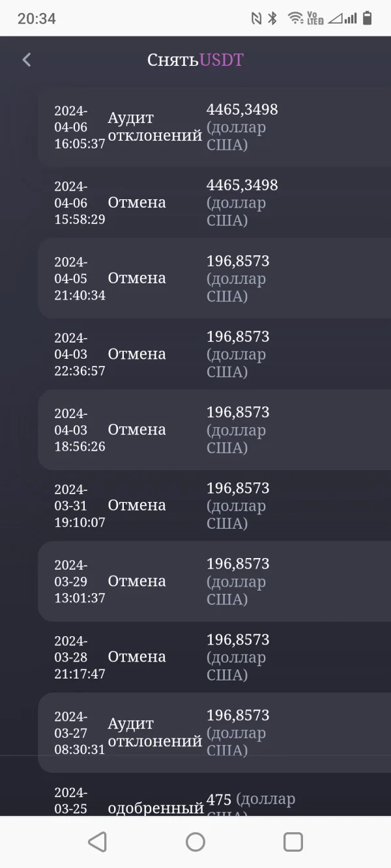Viewport: 391px width, 868px height.
Task: Tap the battery icon in status bar
Action: tap(368, 18)
